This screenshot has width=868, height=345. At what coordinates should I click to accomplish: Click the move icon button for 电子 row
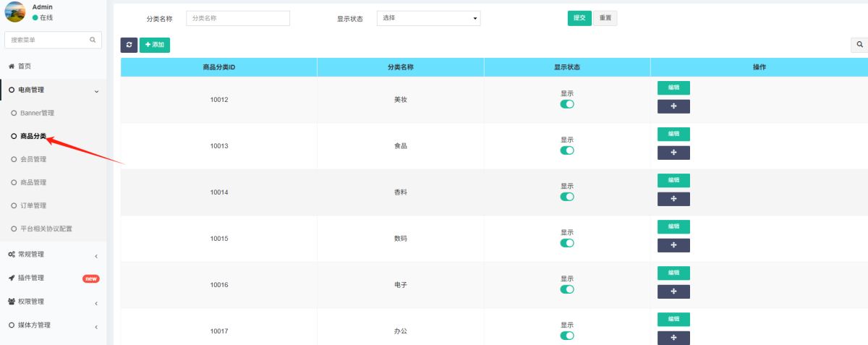[673, 291]
